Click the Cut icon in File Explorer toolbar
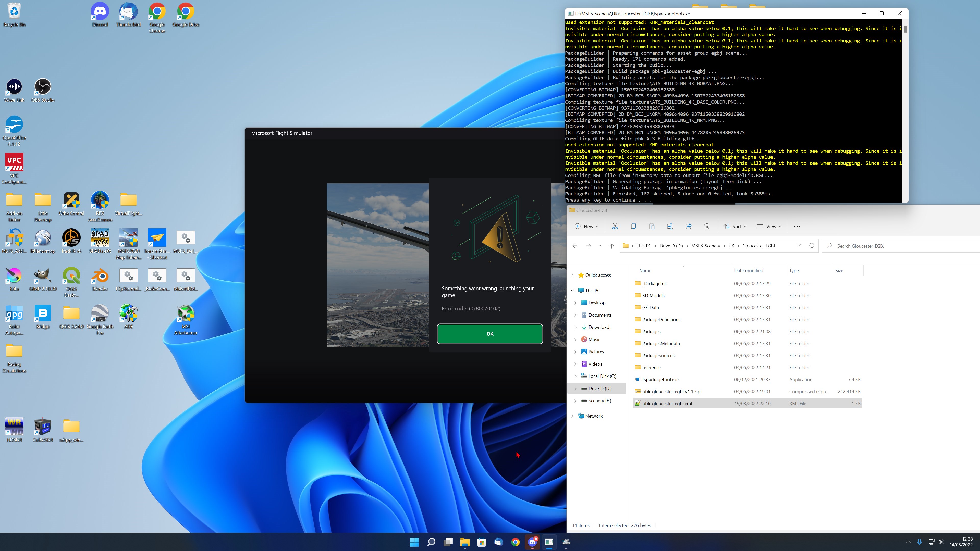 [615, 226]
